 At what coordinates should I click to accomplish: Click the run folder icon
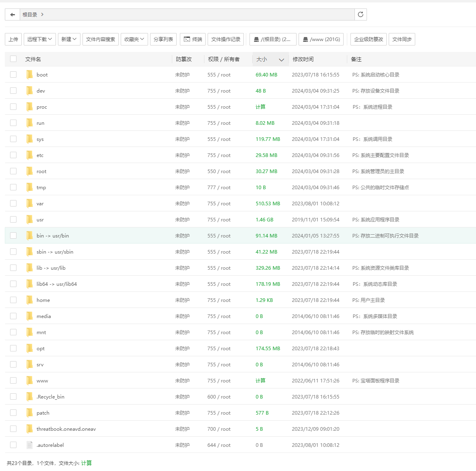[29, 123]
